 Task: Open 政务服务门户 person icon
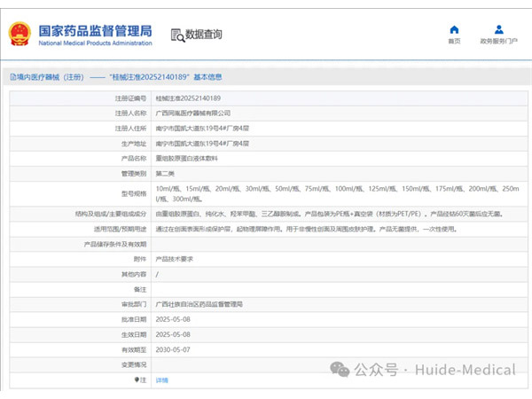498,29
